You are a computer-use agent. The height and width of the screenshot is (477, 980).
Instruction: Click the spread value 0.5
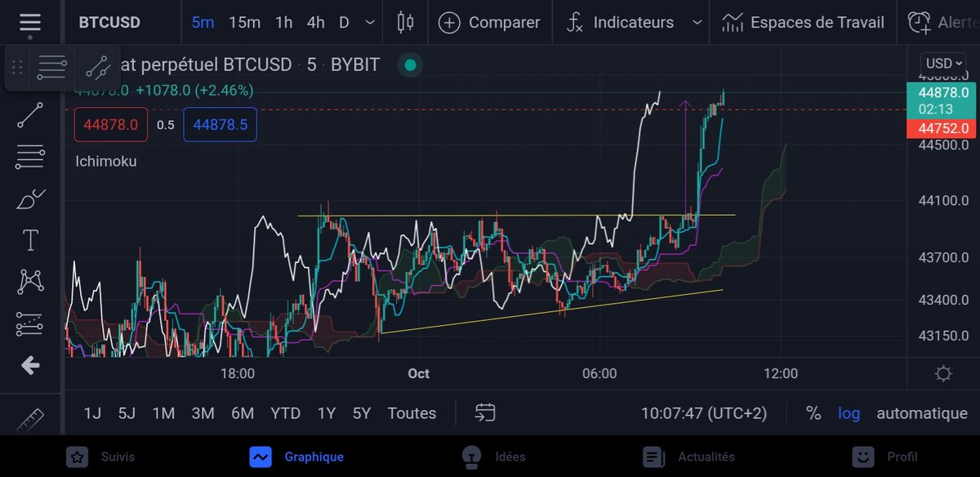pyautogui.click(x=166, y=125)
